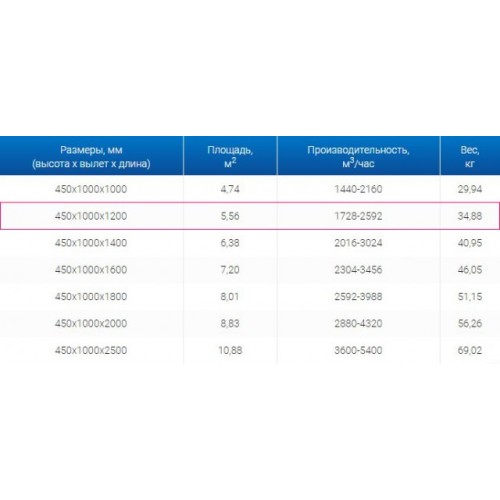
Task: Select the 450x1000x1600 size cell
Action: point(91,270)
